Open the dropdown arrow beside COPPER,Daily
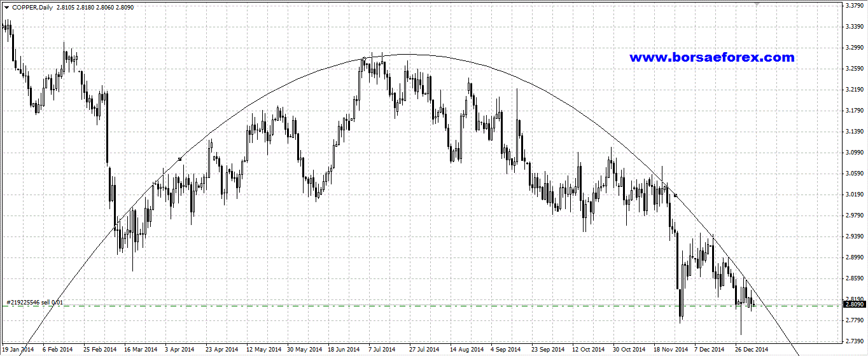This screenshot has height=356, width=868. [x=6, y=7]
